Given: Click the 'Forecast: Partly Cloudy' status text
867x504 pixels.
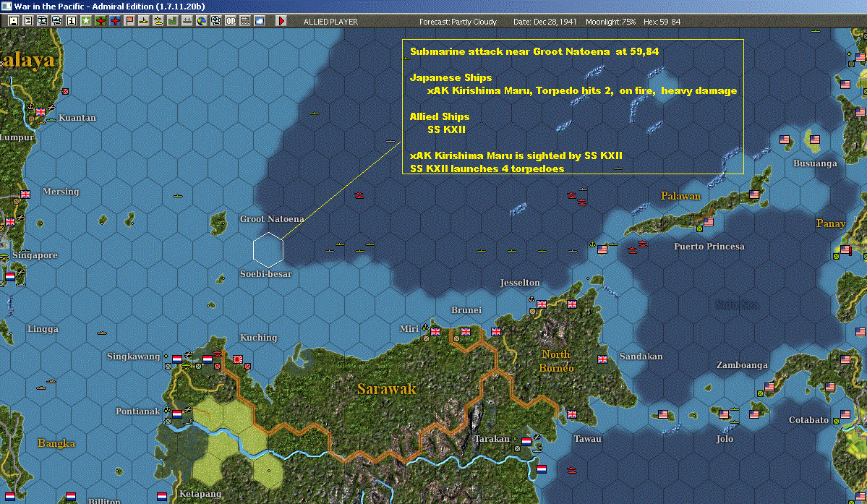Looking at the screenshot, I should coord(458,22).
